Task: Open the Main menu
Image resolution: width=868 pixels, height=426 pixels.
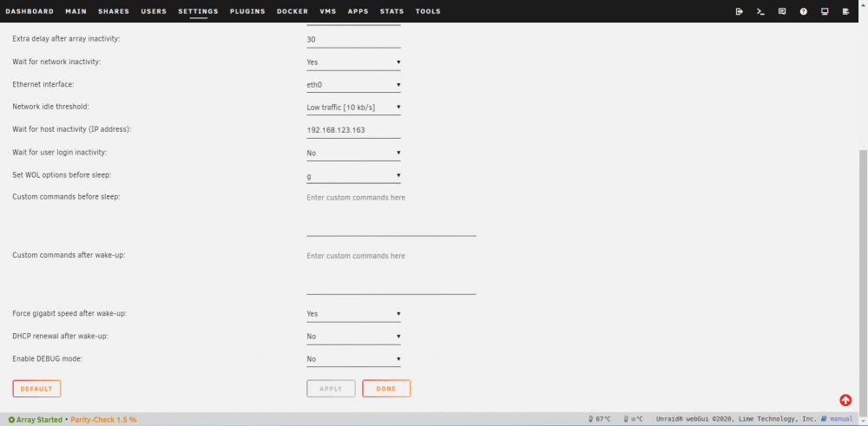Action: point(76,11)
